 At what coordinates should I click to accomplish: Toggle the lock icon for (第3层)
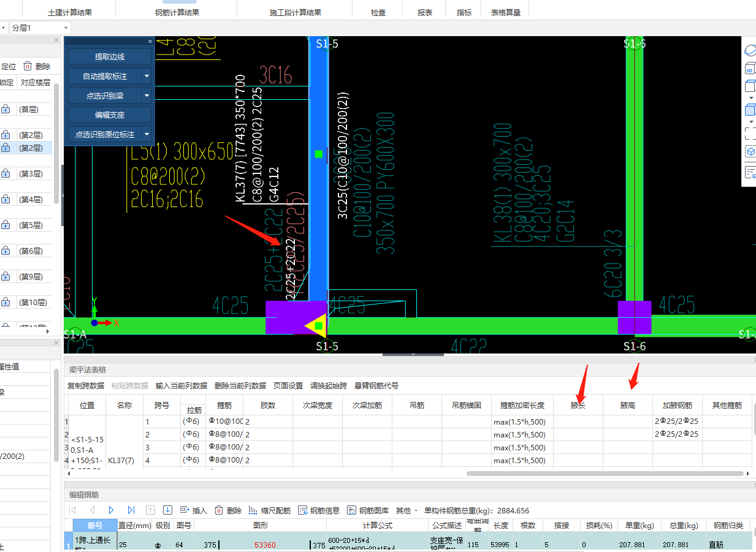[x=6, y=173]
